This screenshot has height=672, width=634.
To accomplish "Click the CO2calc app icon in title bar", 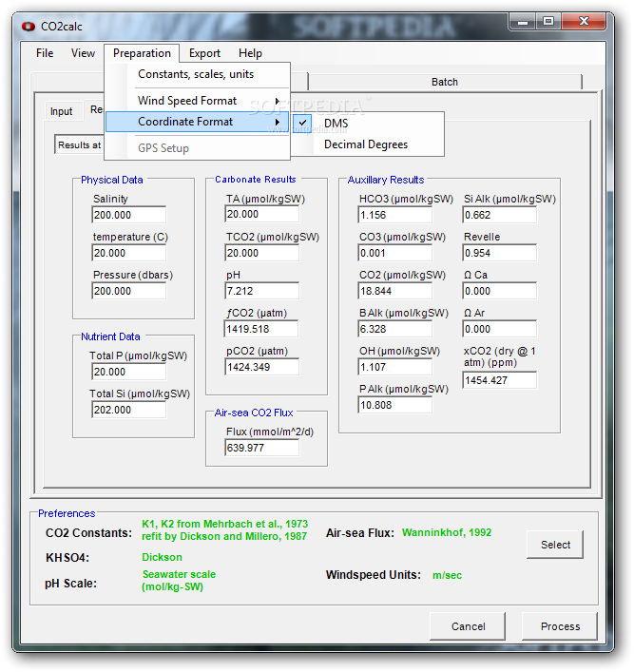I will point(29,27).
